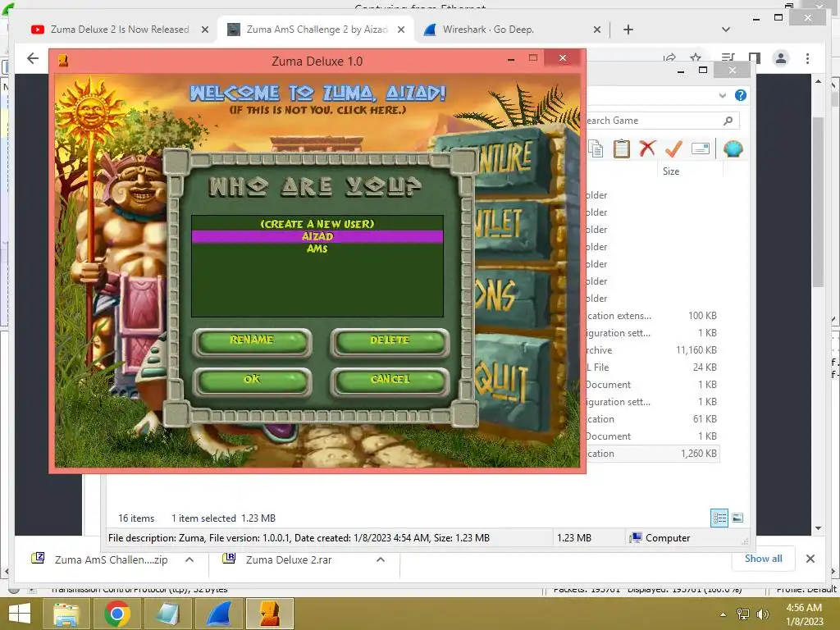Viewport: 840px width, 630px height.
Task: Click Explorer help question mark icon
Action: (741, 95)
